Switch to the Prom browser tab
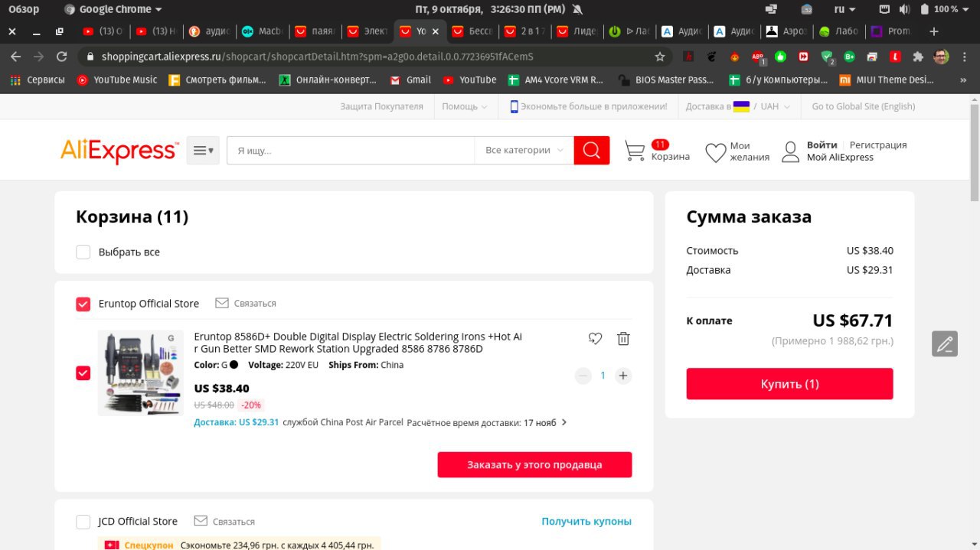This screenshot has height=550, width=980. pos(891,31)
